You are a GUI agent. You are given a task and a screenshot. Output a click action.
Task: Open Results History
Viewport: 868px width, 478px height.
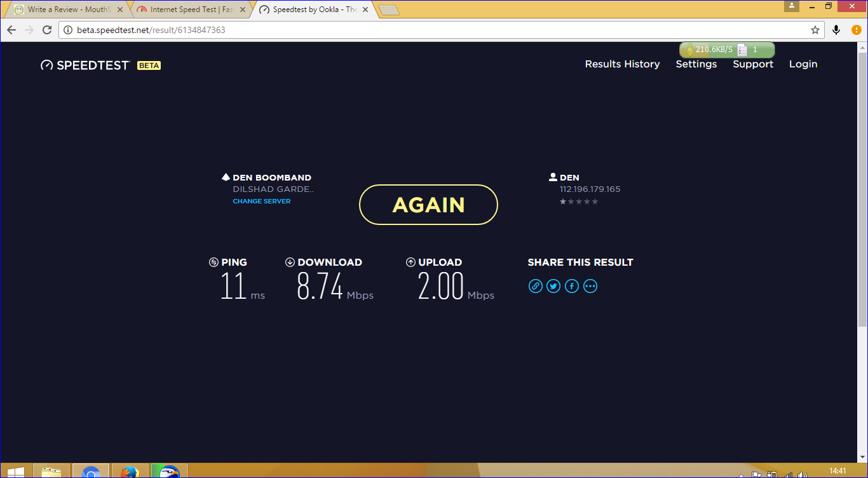[622, 64]
